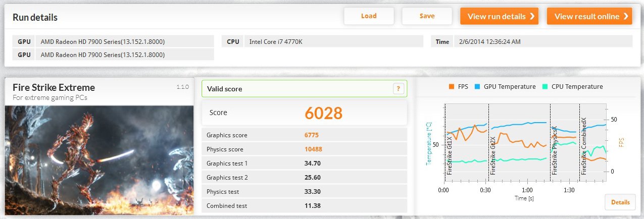Click the Save button
This screenshot has width=644, height=219.
(x=427, y=16)
